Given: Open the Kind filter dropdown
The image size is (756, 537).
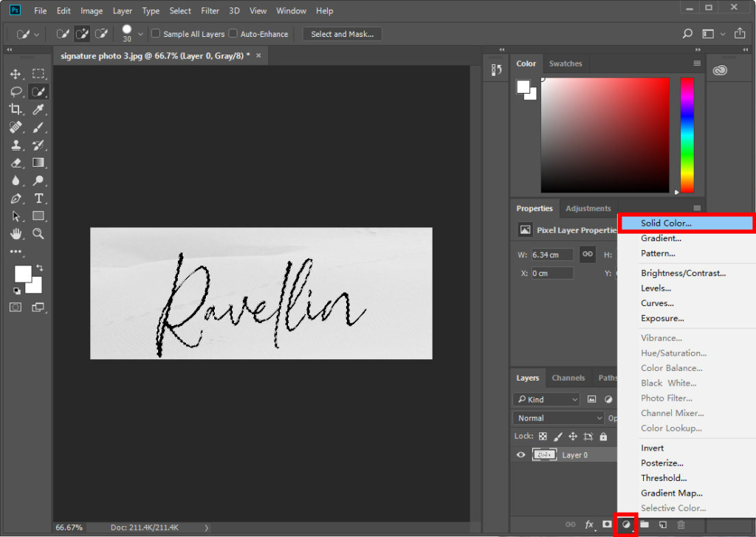Looking at the screenshot, I should 546,399.
